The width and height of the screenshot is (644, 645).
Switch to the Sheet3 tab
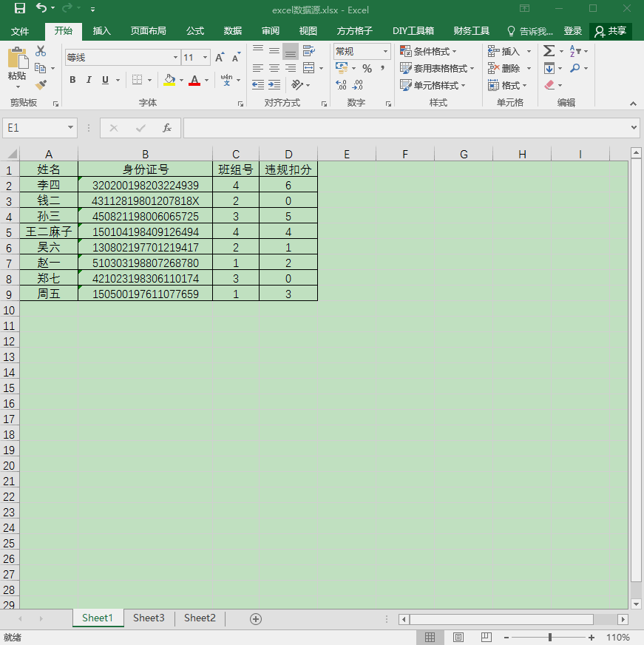[149, 618]
